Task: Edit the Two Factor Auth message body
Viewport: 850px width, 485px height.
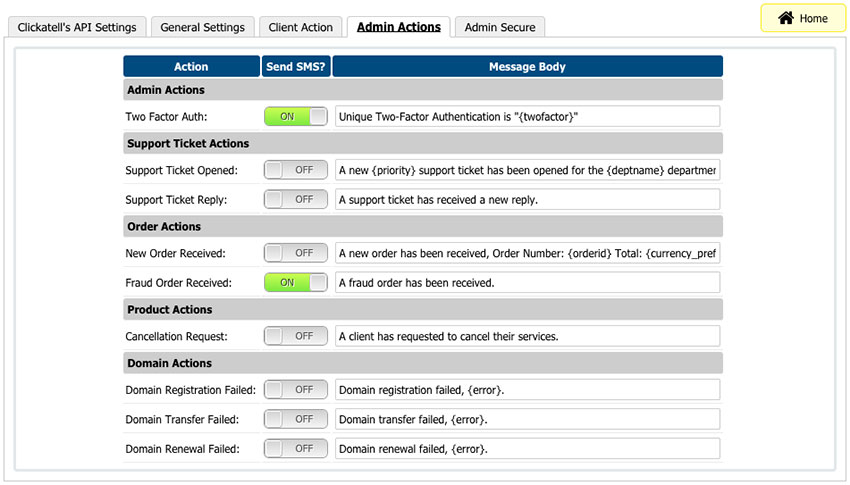Action: click(527, 116)
